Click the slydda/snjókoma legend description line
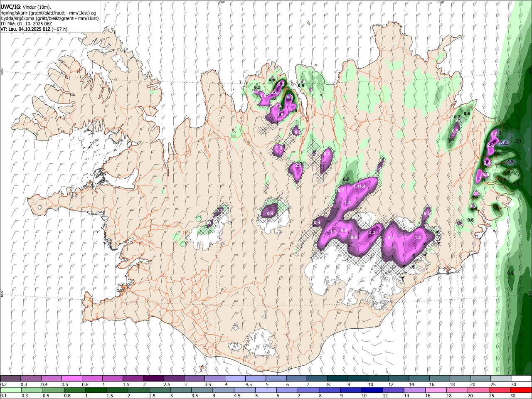Viewport: 532px width, 399px height. click(x=50, y=18)
